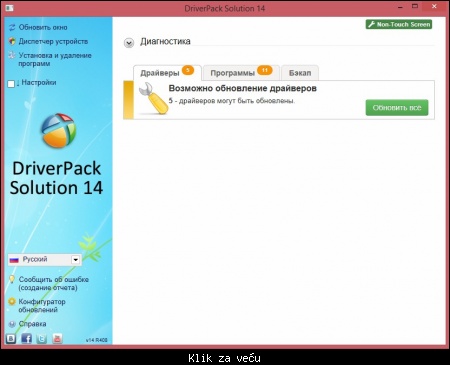450x365 pixels.
Task: Open Конфигуратор обновлений
Action: pos(42,306)
